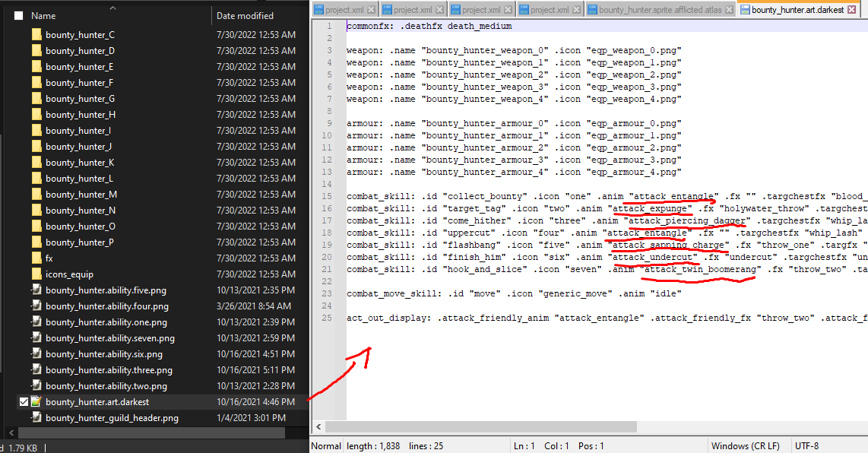Close the bounty_hunter.art.darkest tab

[x=851, y=9]
